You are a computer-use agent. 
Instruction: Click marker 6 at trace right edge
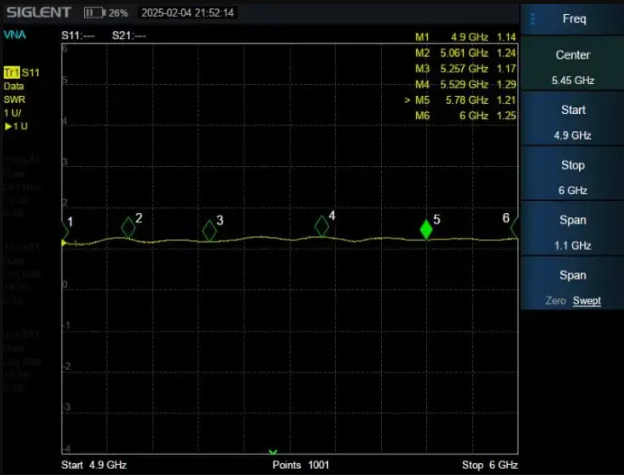click(x=514, y=228)
